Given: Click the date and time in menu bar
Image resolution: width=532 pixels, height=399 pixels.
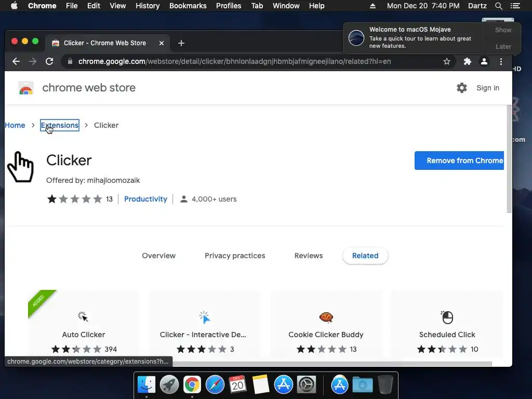Looking at the screenshot, I should [423, 6].
